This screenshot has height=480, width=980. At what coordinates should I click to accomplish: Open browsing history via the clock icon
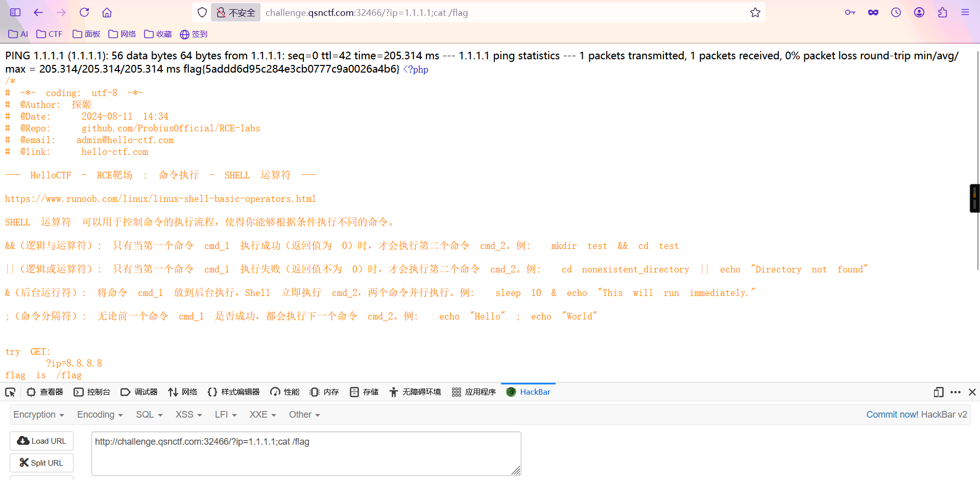click(x=896, y=12)
